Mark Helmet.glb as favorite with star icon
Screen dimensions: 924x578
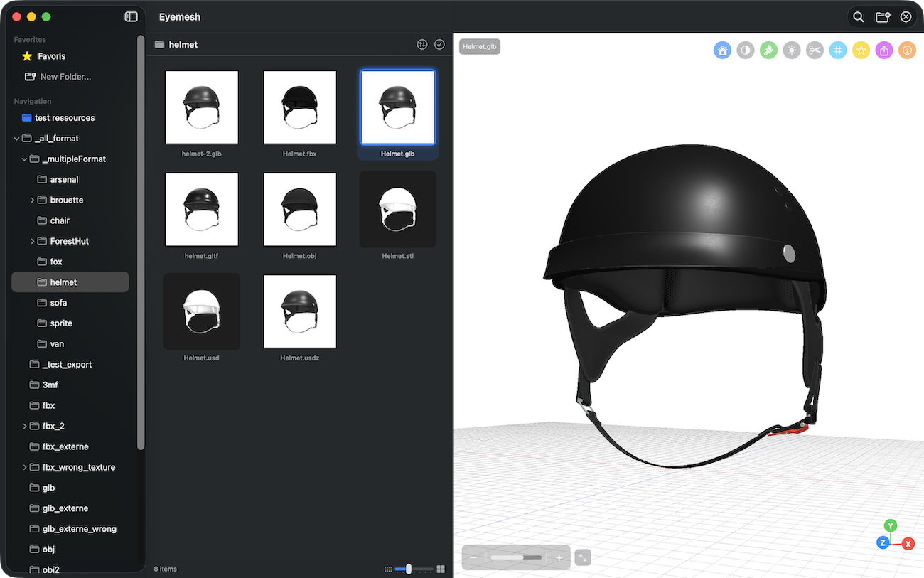pos(861,50)
